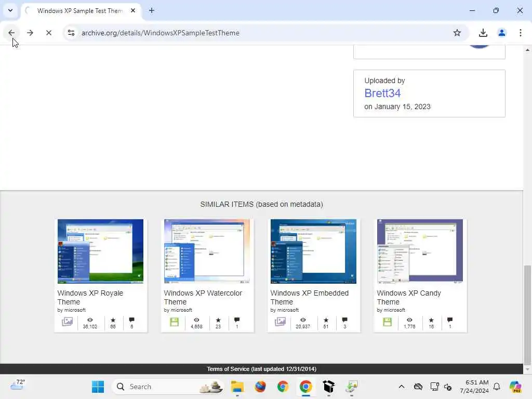Open Windows XP Candy Theme thumbnail
532x399 pixels.
(x=420, y=251)
